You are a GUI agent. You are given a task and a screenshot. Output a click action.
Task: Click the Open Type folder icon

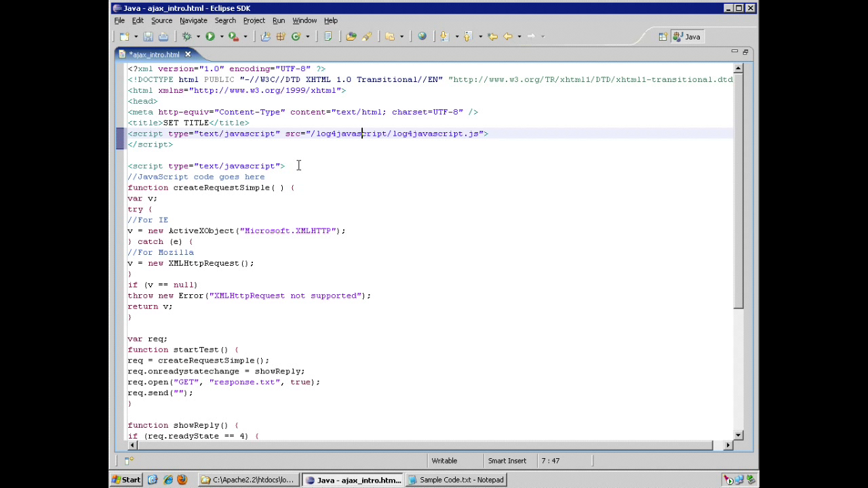[351, 37]
